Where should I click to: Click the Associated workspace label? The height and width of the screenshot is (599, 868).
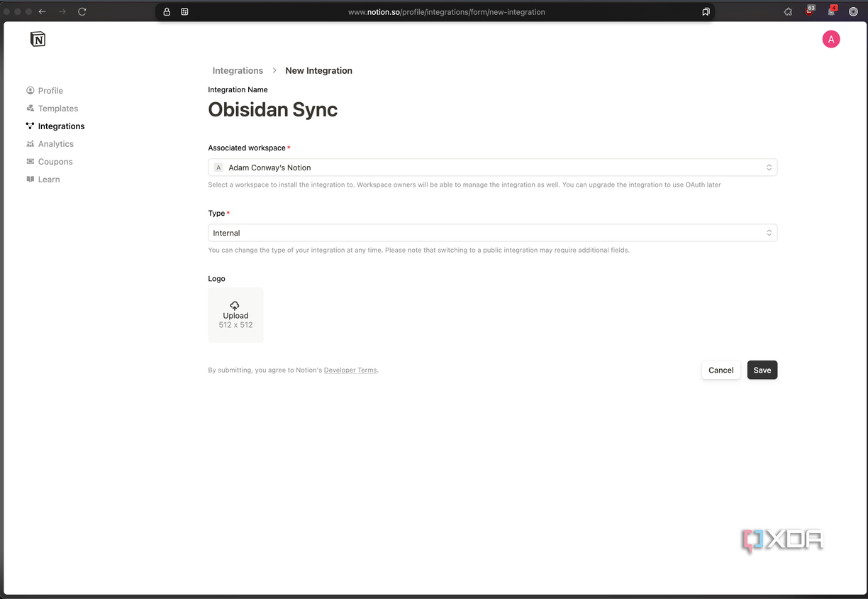click(x=247, y=148)
